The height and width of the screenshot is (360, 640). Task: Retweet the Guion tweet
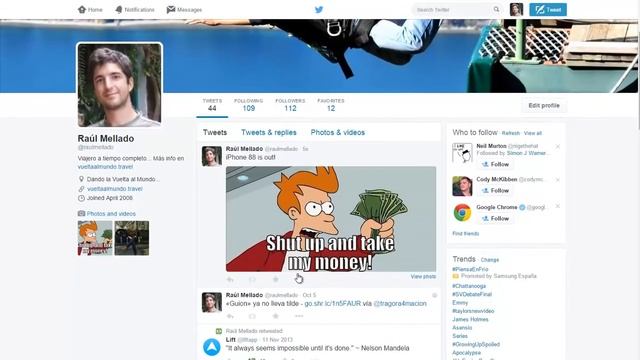(x=252, y=316)
